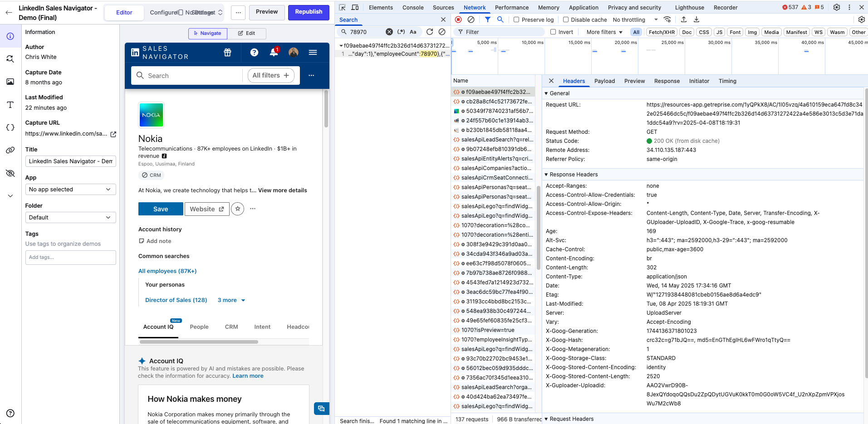Toggle regular expression search option
Screen dimensions: 868x424
tap(401, 32)
